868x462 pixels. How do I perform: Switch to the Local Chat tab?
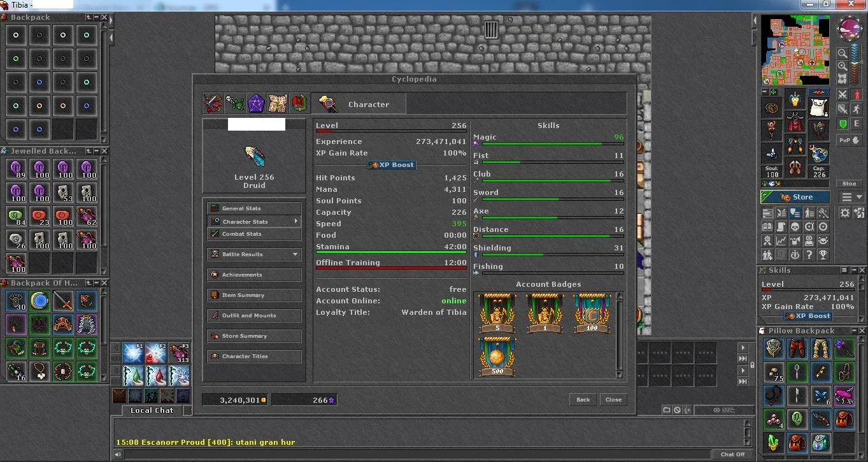pos(152,410)
